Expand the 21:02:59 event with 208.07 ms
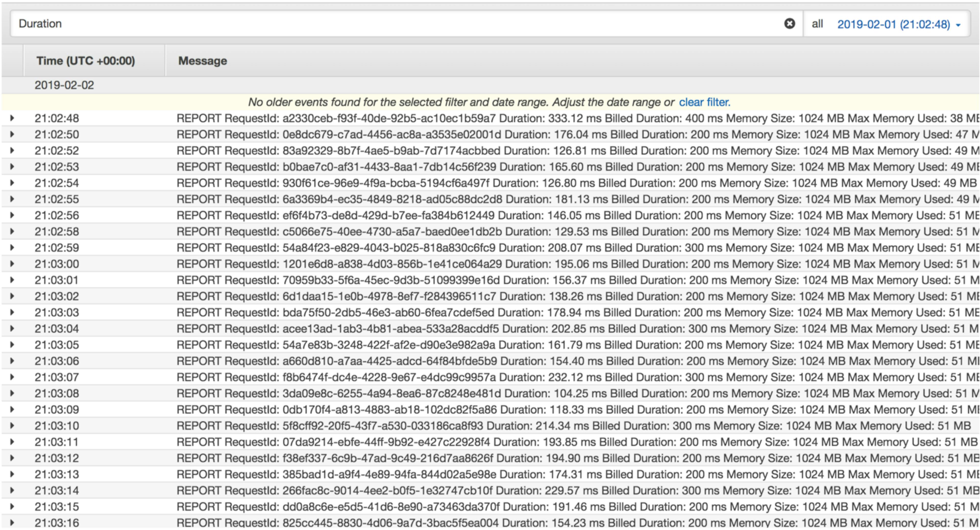 [x=12, y=247]
